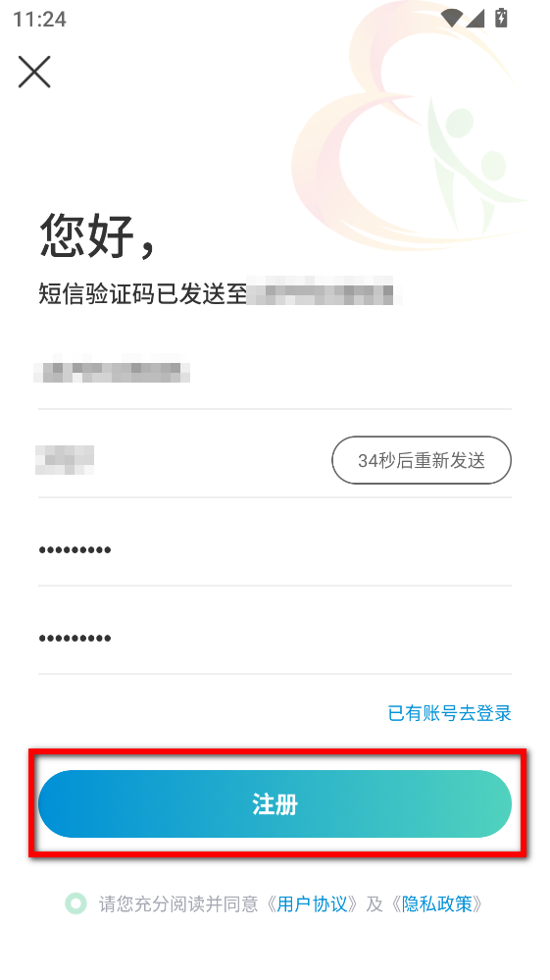
Task: Tap the blurred number after 已发送至
Action: pyautogui.click(x=321, y=290)
